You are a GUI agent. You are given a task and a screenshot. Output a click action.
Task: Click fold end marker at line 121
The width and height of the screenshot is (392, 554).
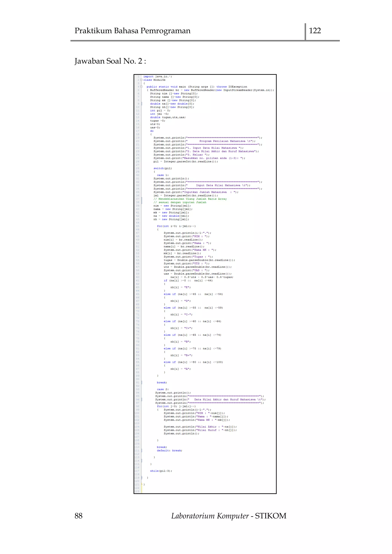point(142,484)
